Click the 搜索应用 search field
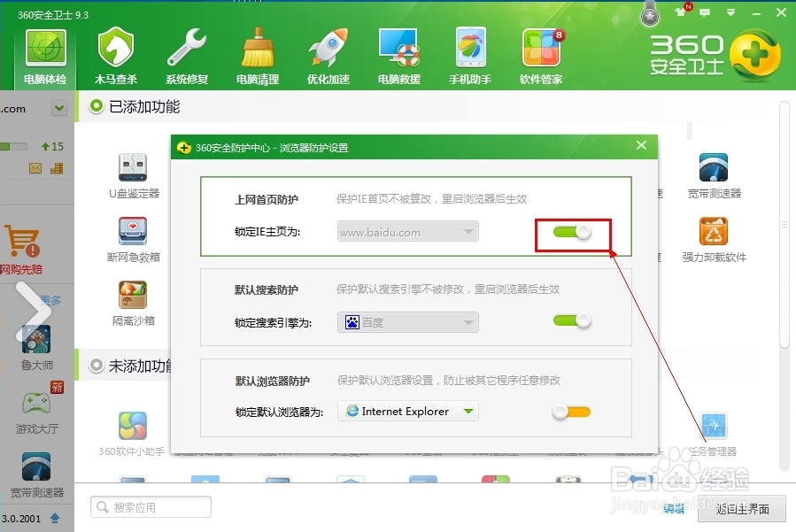Image resolution: width=796 pixels, height=532 pixels. pos(149,507)
